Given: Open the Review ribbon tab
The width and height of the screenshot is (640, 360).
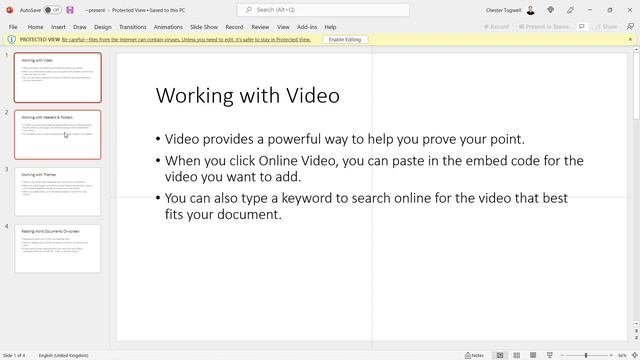Looking at the screenshot, I should 260,27.
